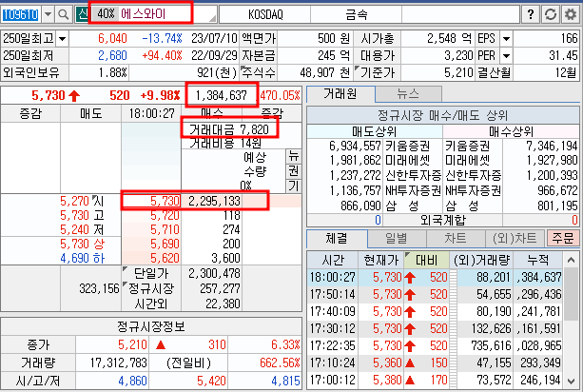Switch to the 일별 tab
Screen dimensions: 583x392
[397, 239]
